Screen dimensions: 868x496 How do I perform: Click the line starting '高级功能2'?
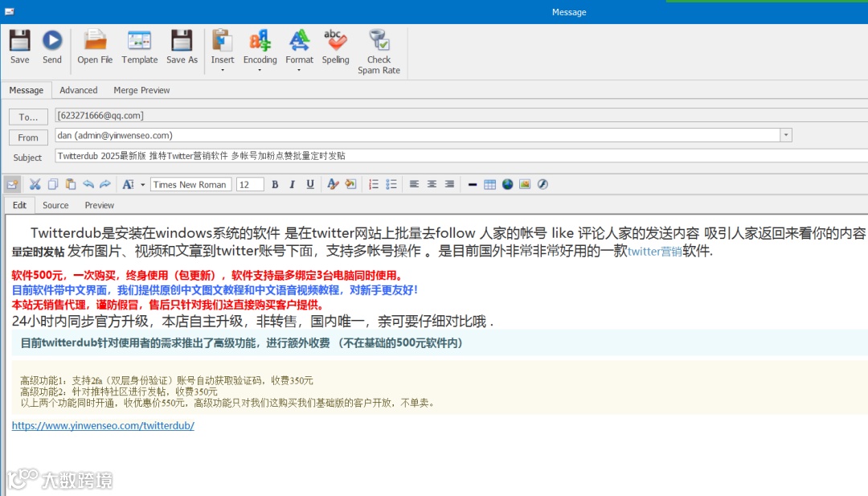click(x=119, y=391)
